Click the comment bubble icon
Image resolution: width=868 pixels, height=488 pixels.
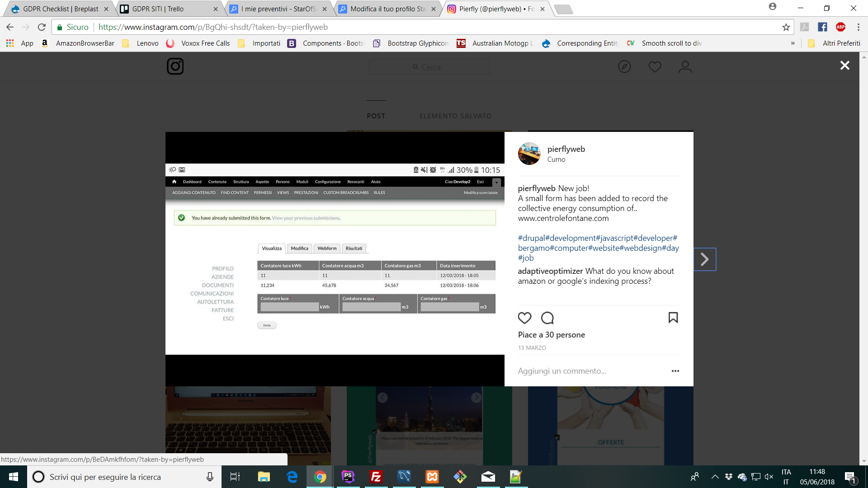coord(547,318)
